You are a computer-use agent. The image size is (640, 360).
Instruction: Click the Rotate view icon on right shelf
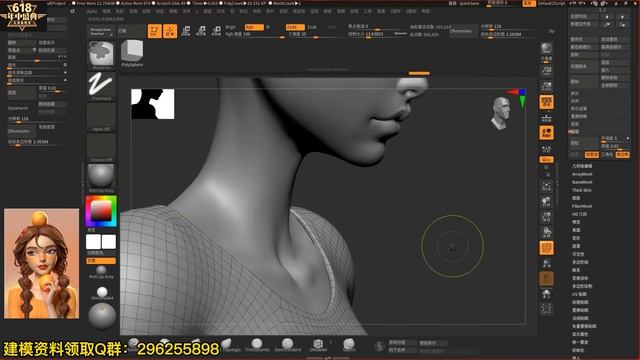pyautogui.click(x=546, y=232)
